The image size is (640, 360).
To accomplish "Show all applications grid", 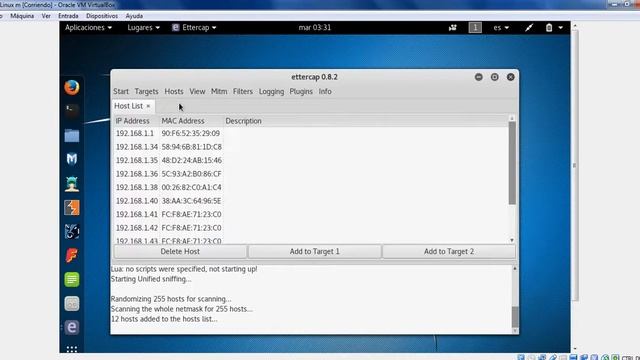I will (x=72, y=349).
